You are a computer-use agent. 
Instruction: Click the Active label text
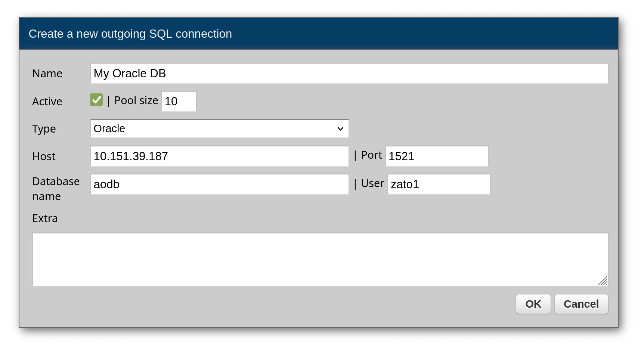pos(47,102)
